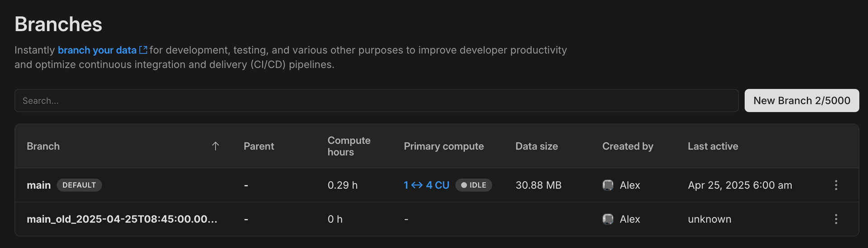Focus the Search branches input field

tap(376, 100)
